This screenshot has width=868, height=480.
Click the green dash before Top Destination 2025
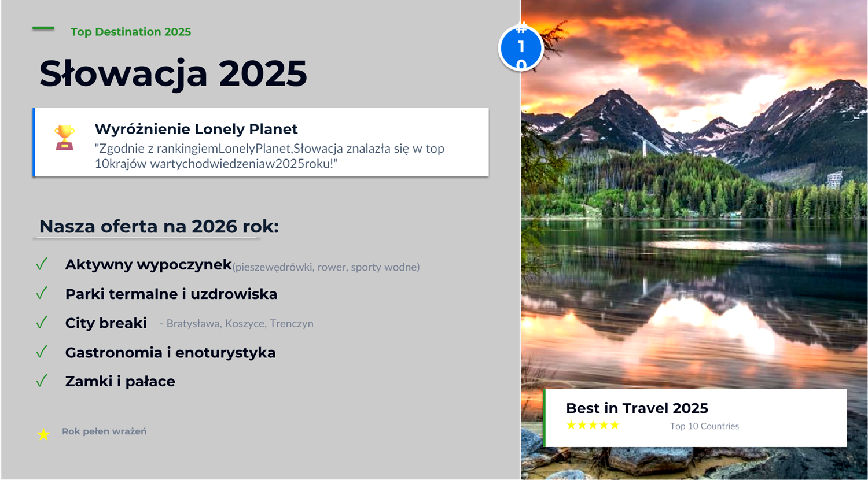(x=43, y=28)
